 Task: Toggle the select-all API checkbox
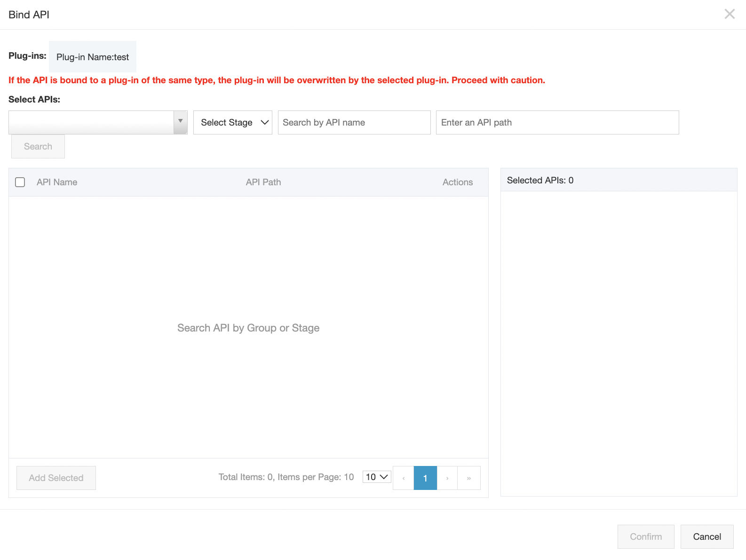[x=20, y=182]
